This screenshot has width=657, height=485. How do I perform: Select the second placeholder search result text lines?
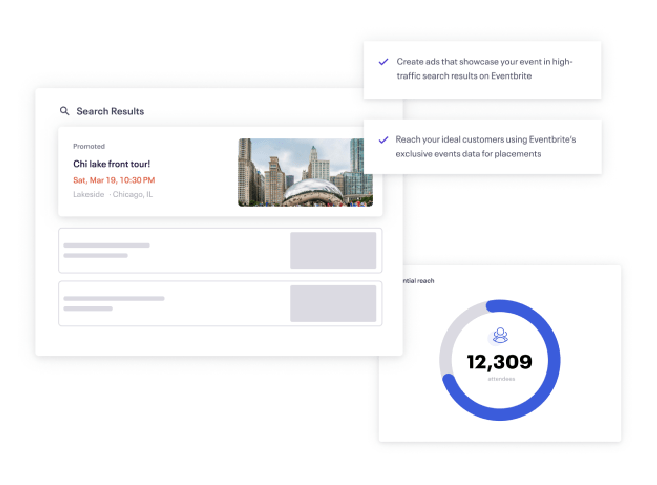(x=113, y=303)
